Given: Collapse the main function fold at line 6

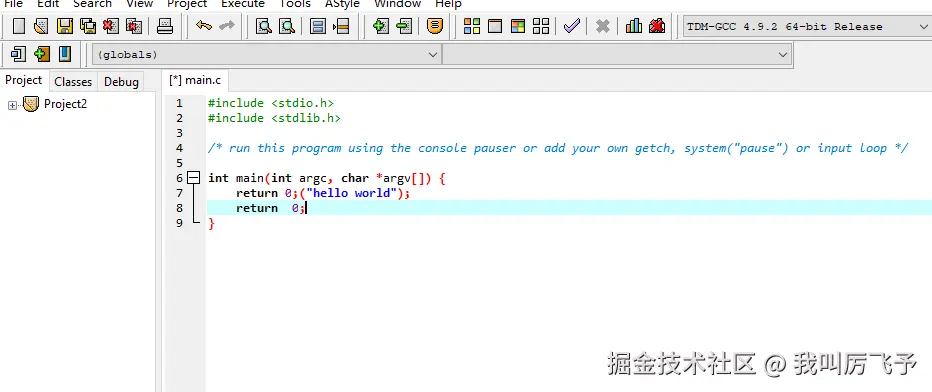Looking at the screenshot, I should click(194, 177).
